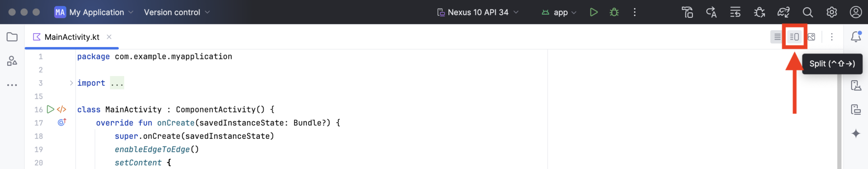868x169 pixels.
Task: Open the Nexus 10 API 34 device dropdown
Action: 478,12
